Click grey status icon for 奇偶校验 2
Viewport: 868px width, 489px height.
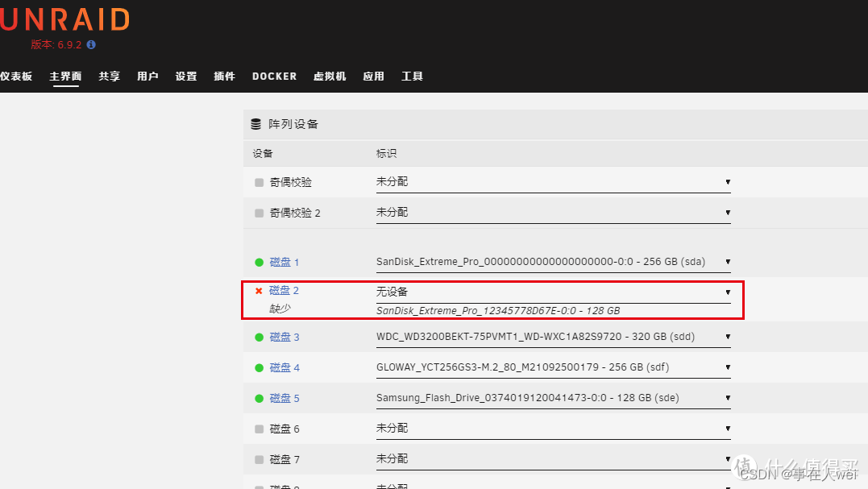259,213
